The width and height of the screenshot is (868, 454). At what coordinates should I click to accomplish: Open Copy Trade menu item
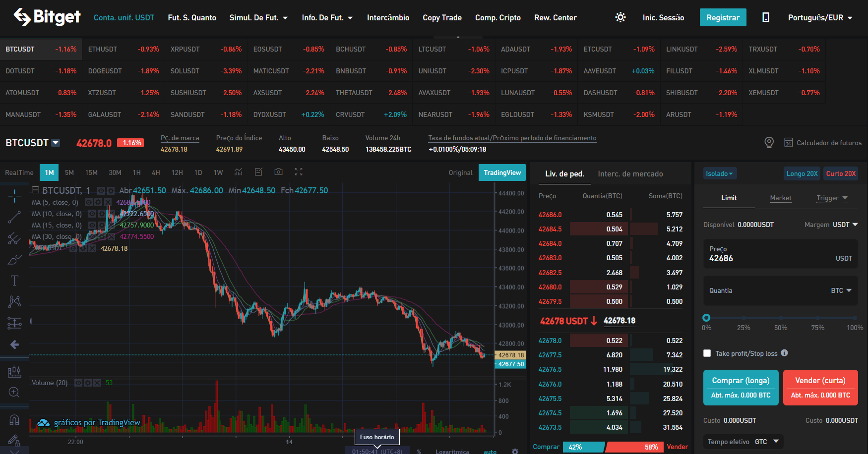point(442,17)
